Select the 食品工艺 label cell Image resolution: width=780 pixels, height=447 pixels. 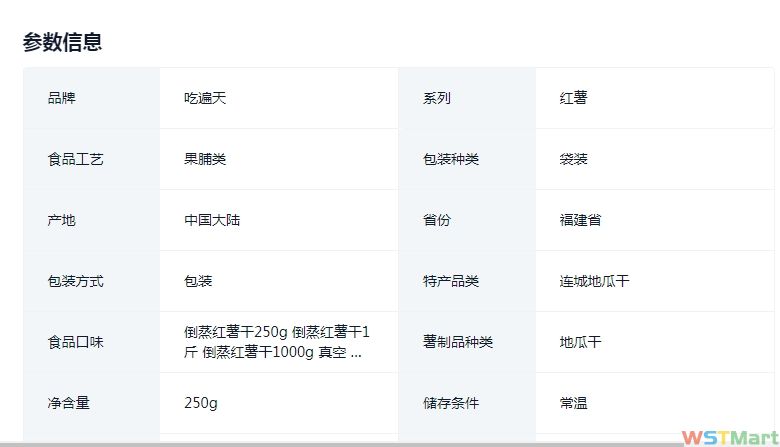point(76,159)
